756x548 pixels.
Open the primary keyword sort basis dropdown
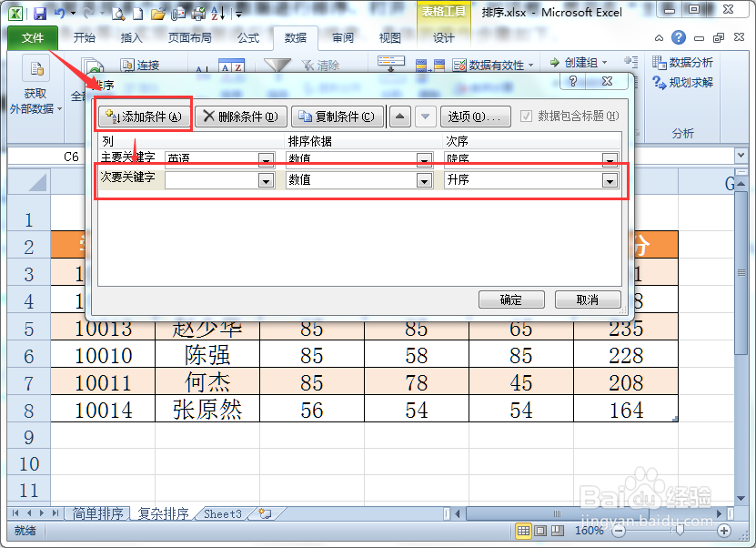click(x=424, y=159)
